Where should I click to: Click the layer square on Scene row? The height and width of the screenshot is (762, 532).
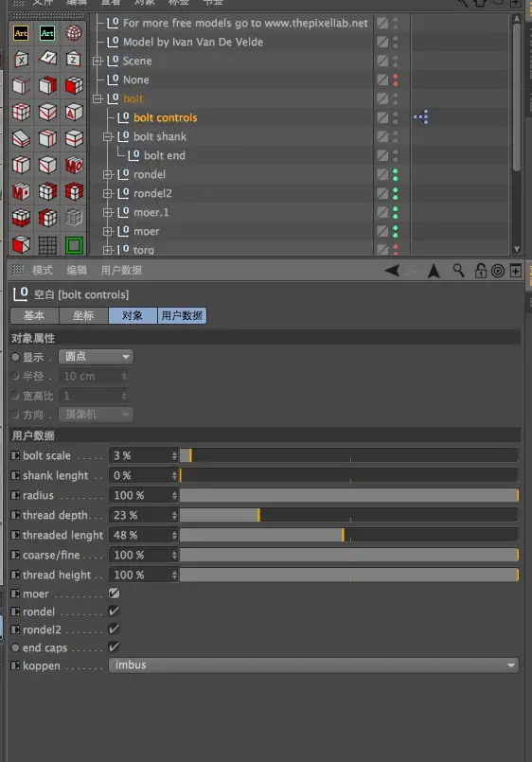click(382, 61)
